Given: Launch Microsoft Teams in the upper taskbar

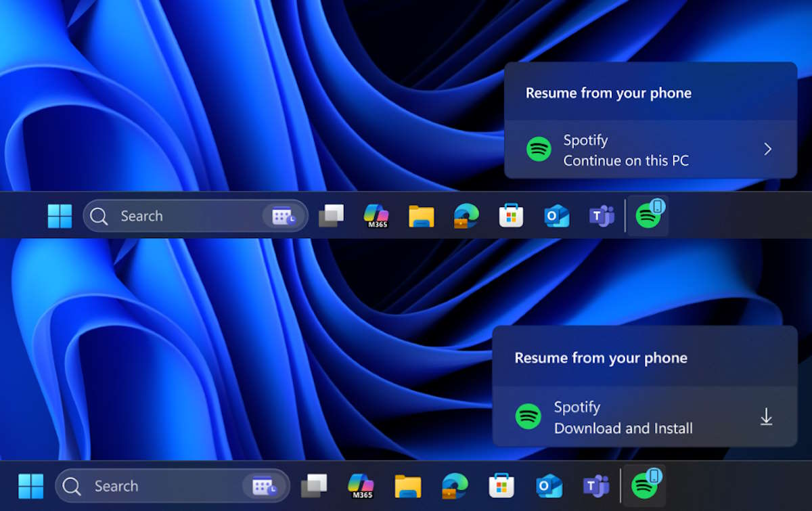Looking at the screenshot, I should click(601, 216).
